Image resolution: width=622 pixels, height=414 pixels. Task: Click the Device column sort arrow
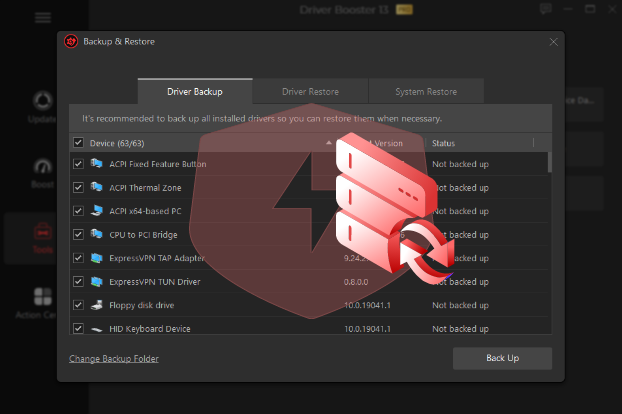(330, 143)
